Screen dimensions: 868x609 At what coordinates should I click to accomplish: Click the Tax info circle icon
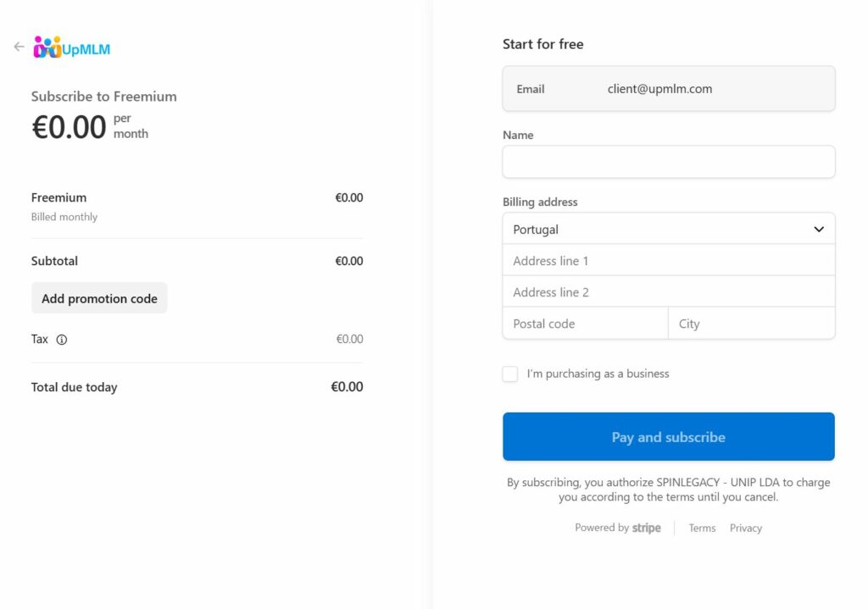pyautogui.click(x=62, y=340)
